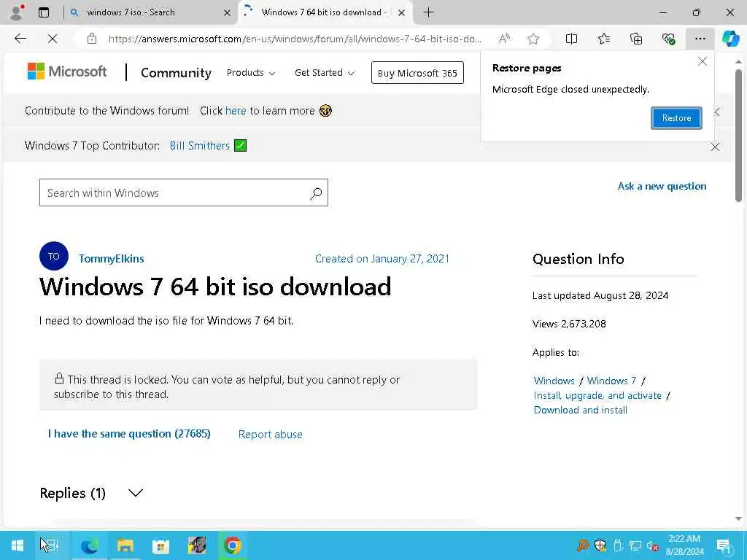
Task: Open the TommyElkins profile link
Action: (112, 259)
